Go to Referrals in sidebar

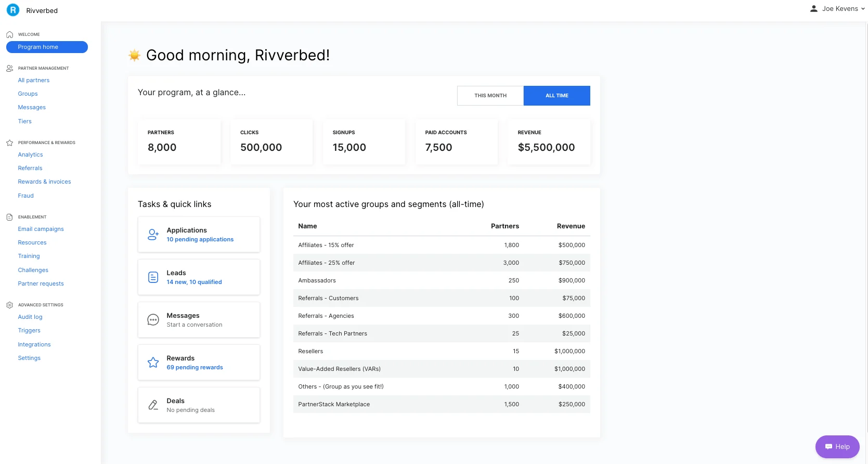point(30,168)
